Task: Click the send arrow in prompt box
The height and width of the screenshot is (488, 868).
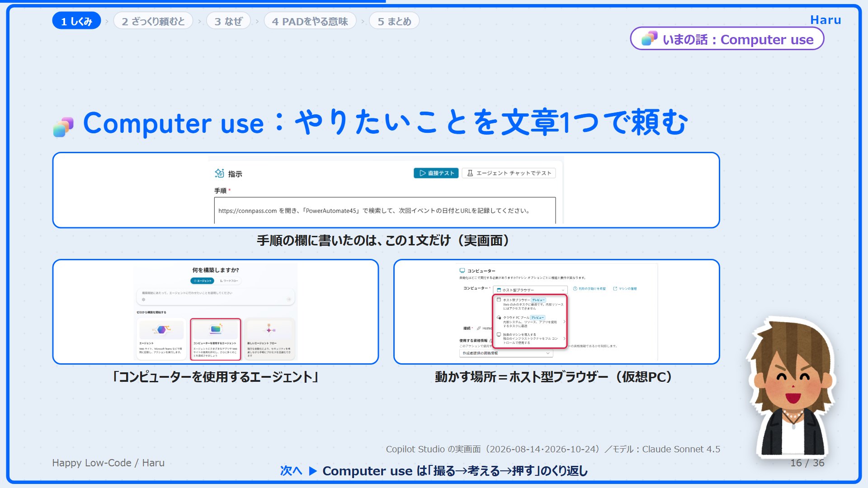Action: coord(288,300)
